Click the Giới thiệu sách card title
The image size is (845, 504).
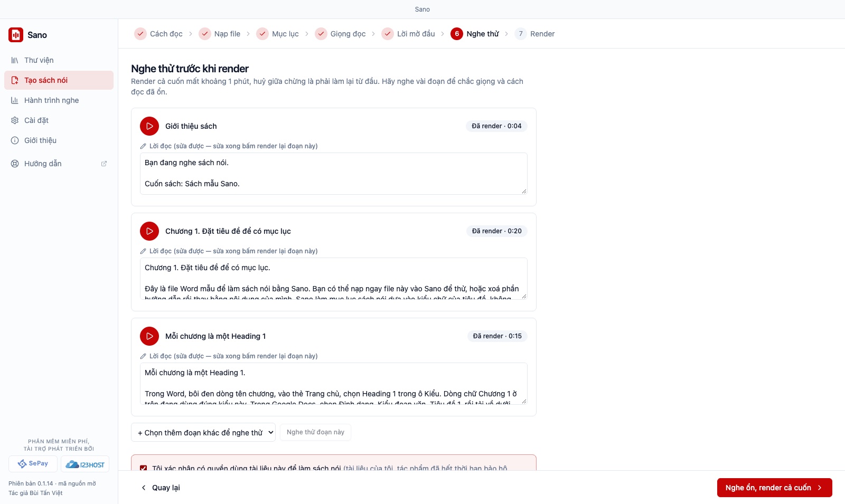coord(191,126)
